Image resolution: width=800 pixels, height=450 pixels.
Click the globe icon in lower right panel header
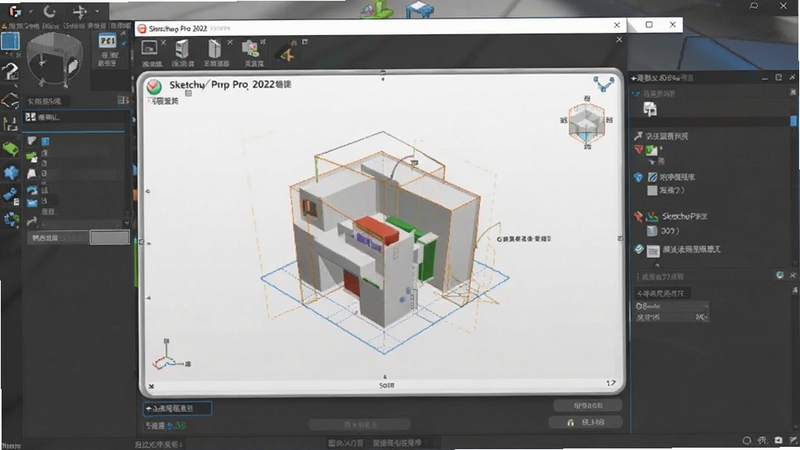[780, 276]
